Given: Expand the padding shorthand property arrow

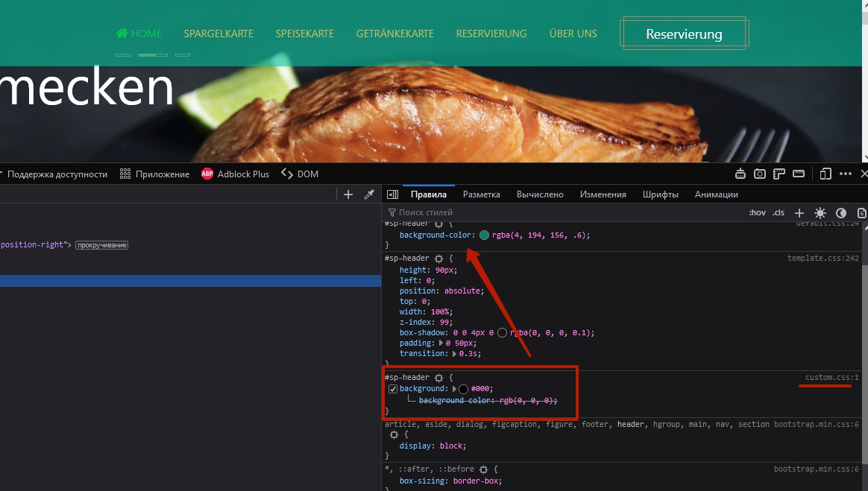Looking at the screenshot, I should pyautogui.click(x=442, y=343).
